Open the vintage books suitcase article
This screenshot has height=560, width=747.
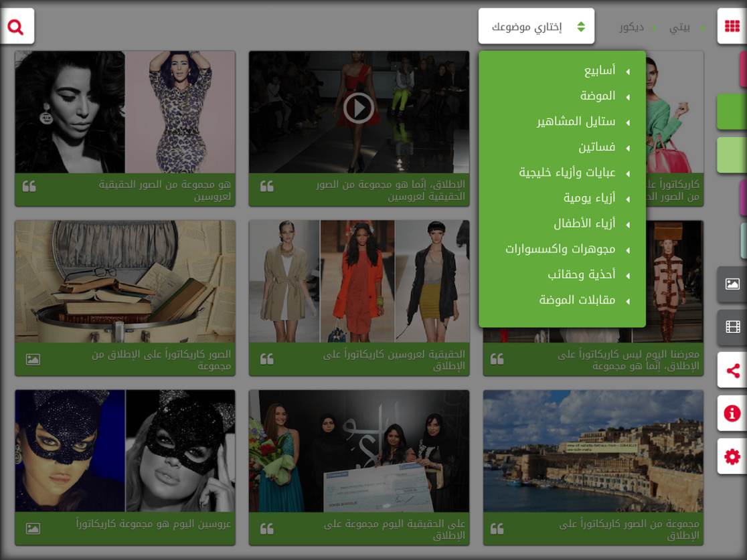click(125, 282)
